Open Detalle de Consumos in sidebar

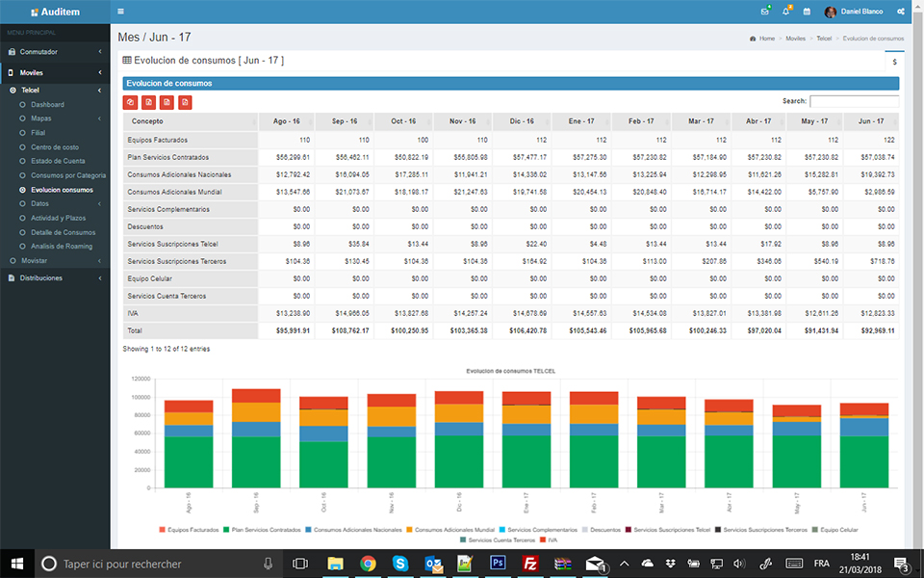tap(64, 232)
